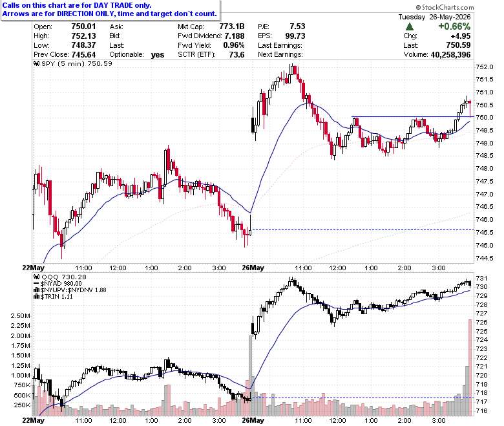504x426 pixels.
Task: Click the candlestick icon beside QQQ label
Action: pyautogui.click(x=37, y=277)
